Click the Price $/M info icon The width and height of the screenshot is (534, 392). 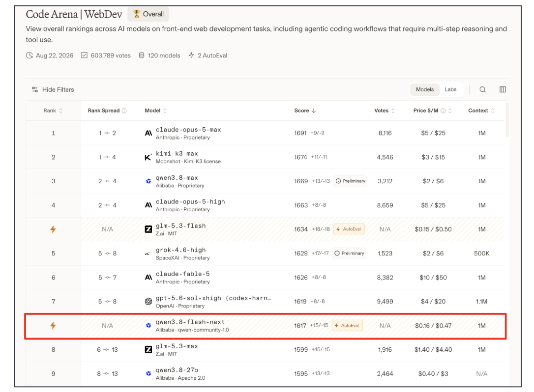point(443,111)
